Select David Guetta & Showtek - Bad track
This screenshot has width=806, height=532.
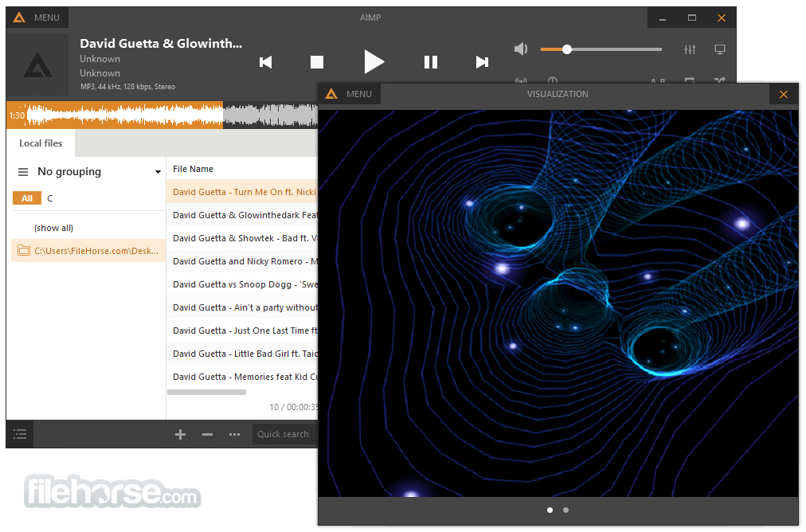point(243,238)
